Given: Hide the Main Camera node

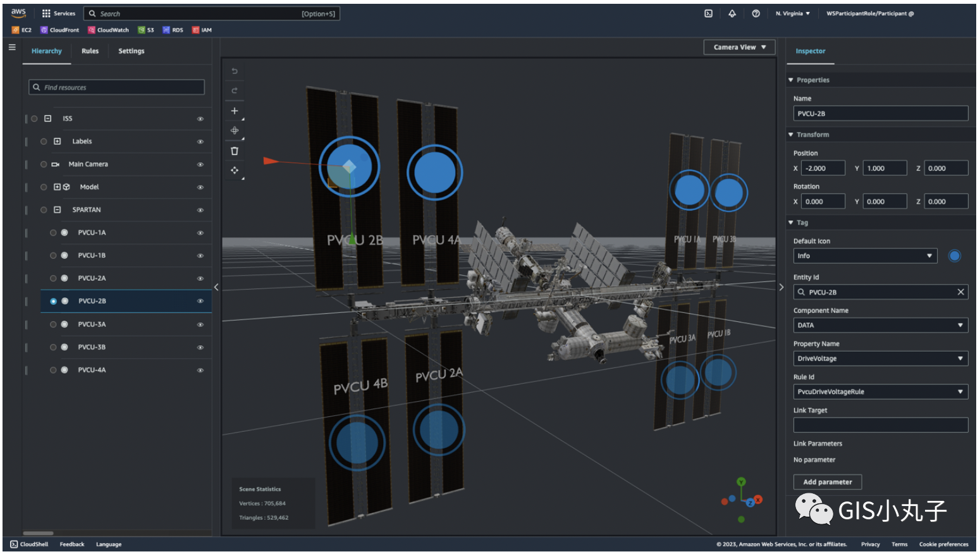Looking at the screenshot, I should (200, 164).
